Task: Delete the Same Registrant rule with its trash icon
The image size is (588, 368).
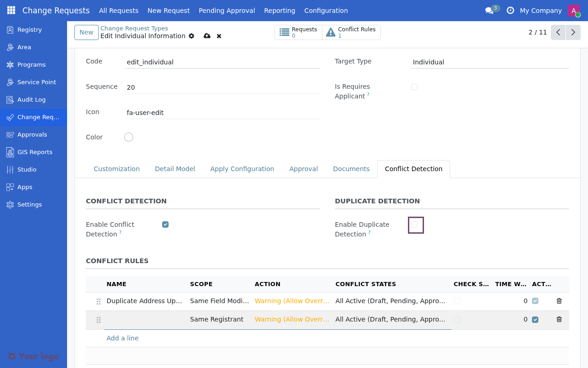Action: [559, 319]
